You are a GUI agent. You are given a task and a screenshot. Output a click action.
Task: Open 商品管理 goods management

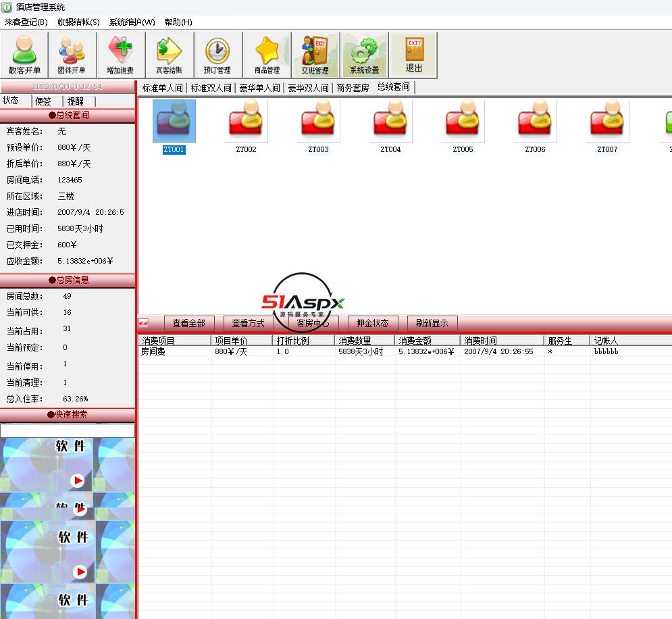(267, 55)
